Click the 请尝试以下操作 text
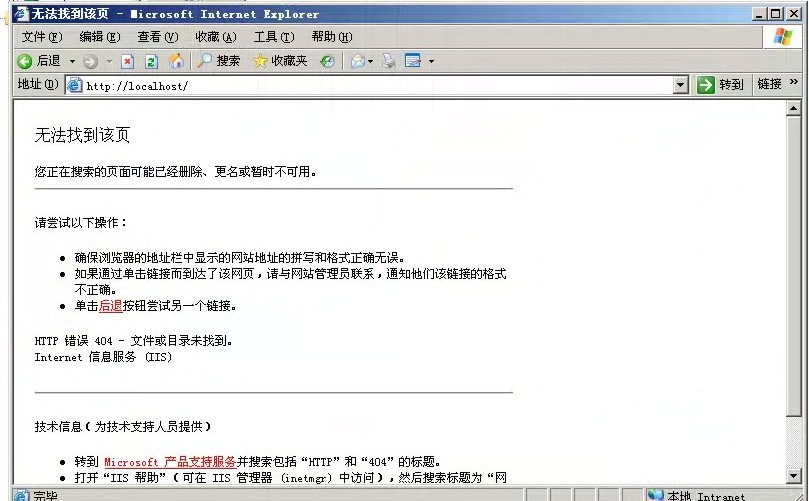 pyautogui.click(x=80, y=223)
